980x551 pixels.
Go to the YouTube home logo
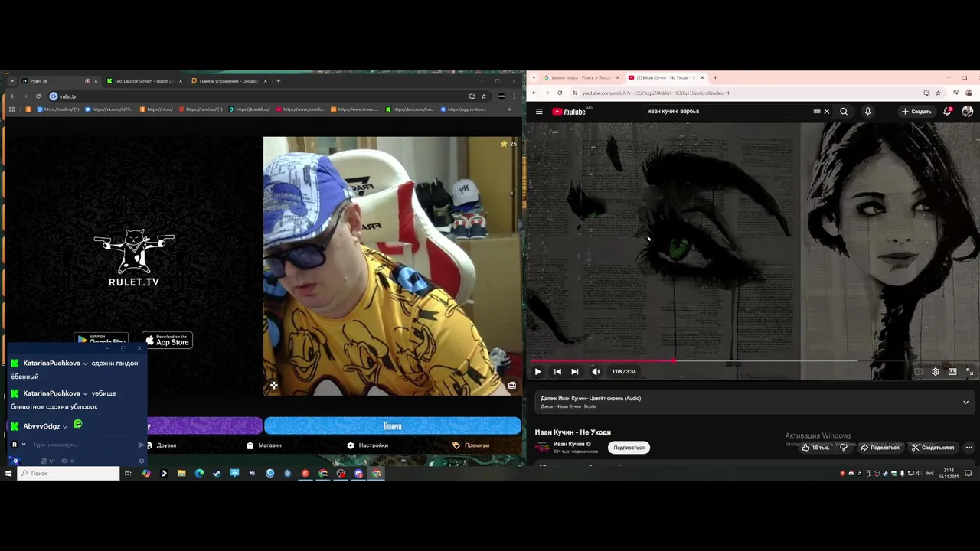570,112
